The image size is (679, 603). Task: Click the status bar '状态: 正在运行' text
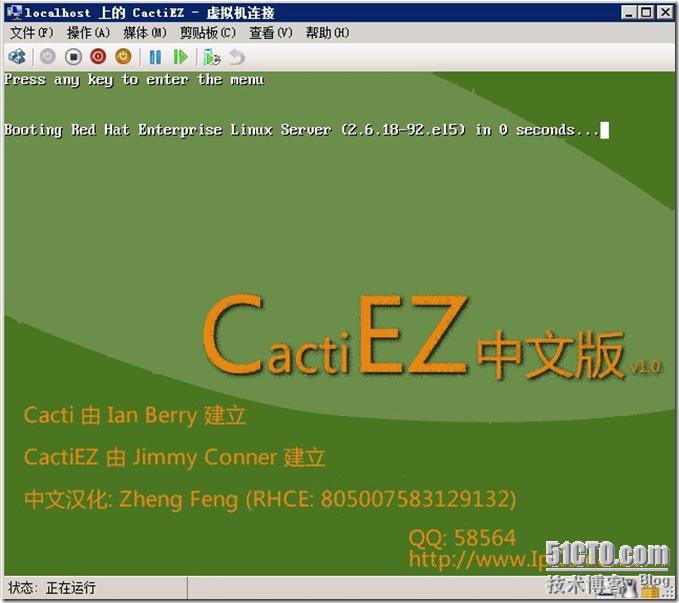click(x=52, y=588)
